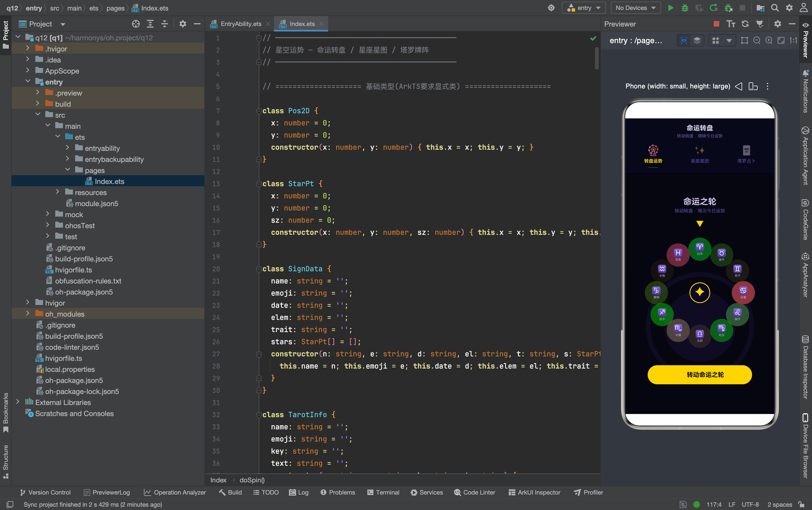This screenshot has width=812, height=510.
Task: Click the hot reload circular arrow icon
Action: [x=713, y=8]
